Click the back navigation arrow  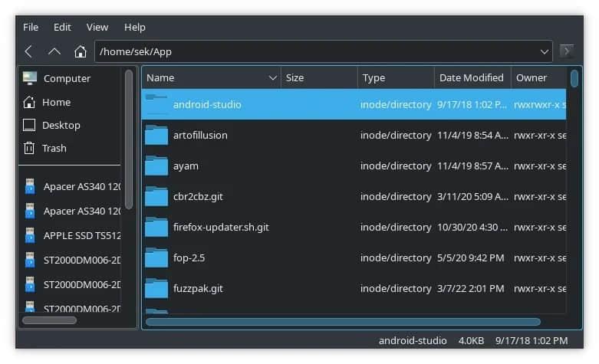click(x=28, y=51)
